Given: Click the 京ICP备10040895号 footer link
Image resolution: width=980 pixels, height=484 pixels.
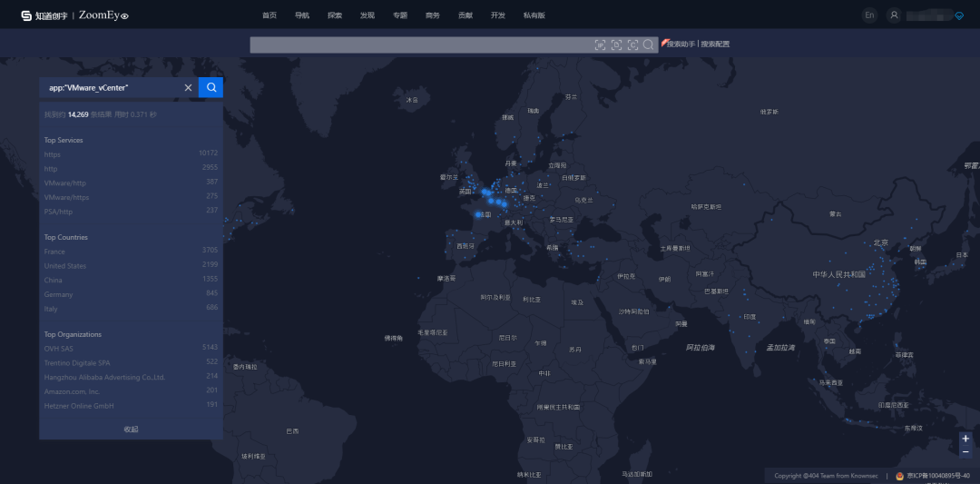Looking at the screenshot, I should [936, 476].
